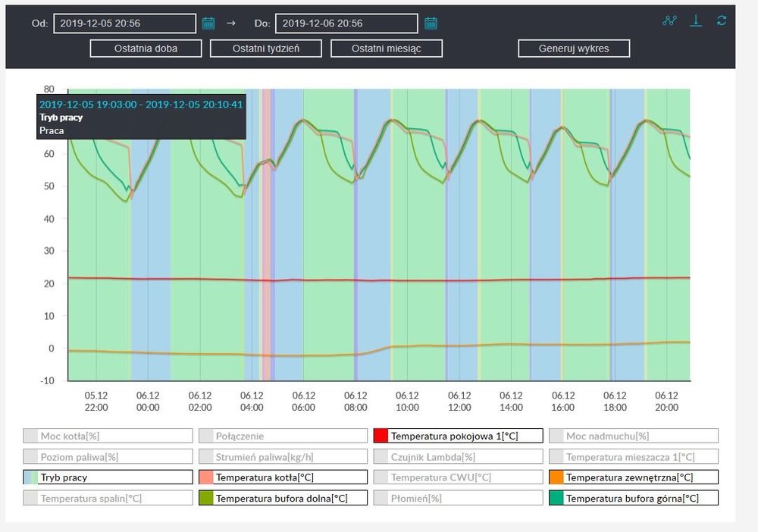Click the orange Temperatura zewnętrzna swatch

tap(556, 477)
